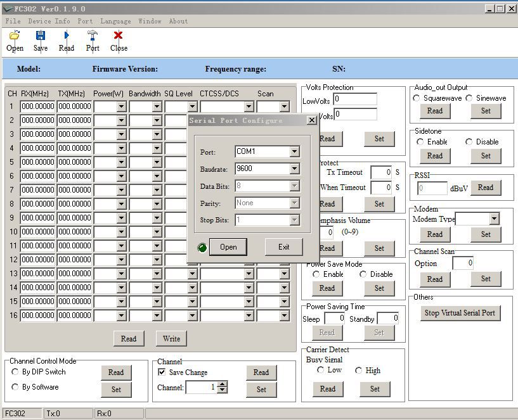
Task: Click the FC302 title bar application icon
Action: point(8,9)
